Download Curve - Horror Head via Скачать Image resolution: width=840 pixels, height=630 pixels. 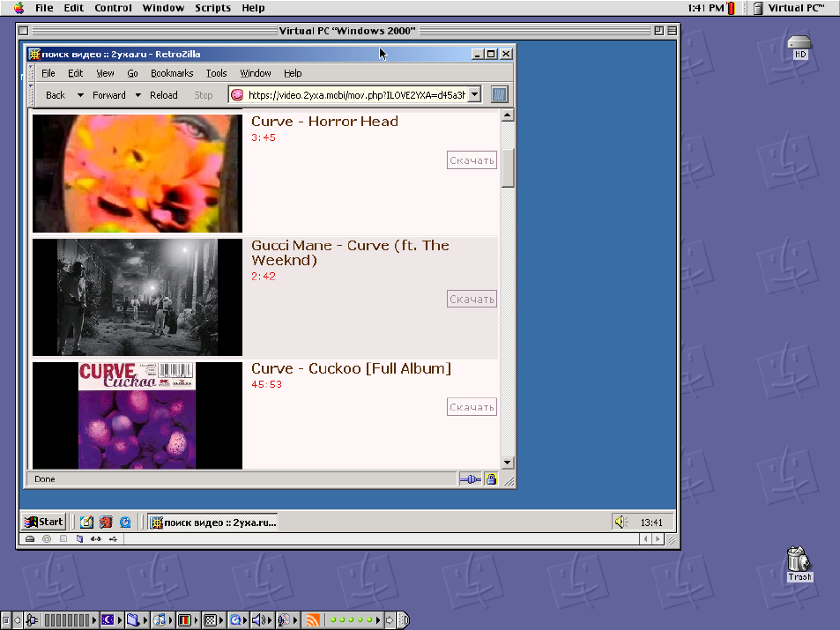click(472, 160)
